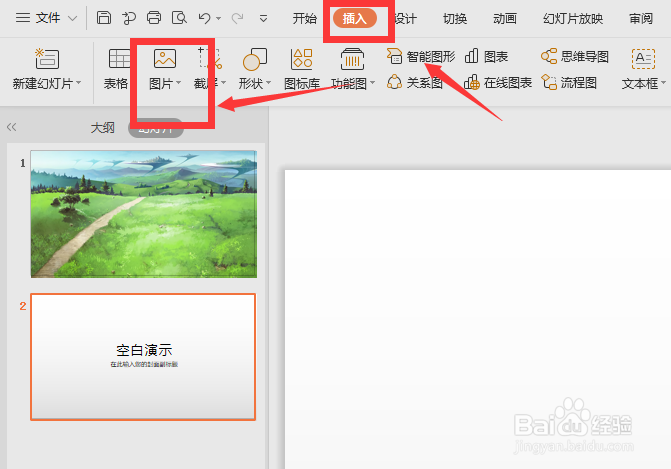This screenshot has height=469, width=671.
Task: Collapse the slide panel with double chevron
Action: pos(12,127)
